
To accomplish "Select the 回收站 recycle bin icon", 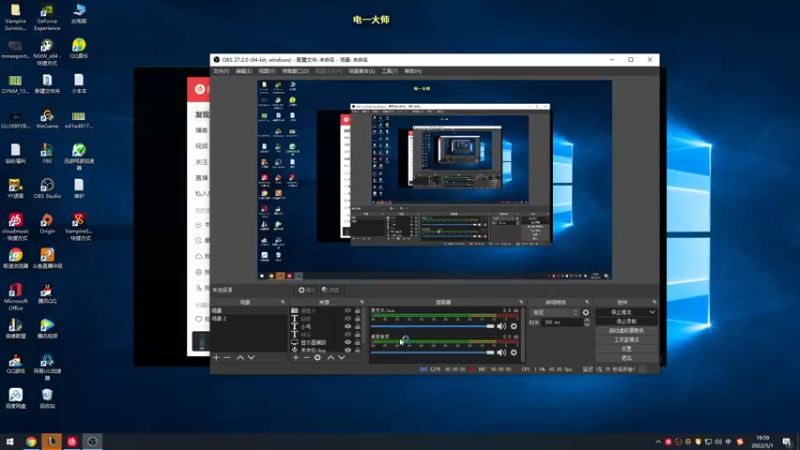I will point(47,398).
